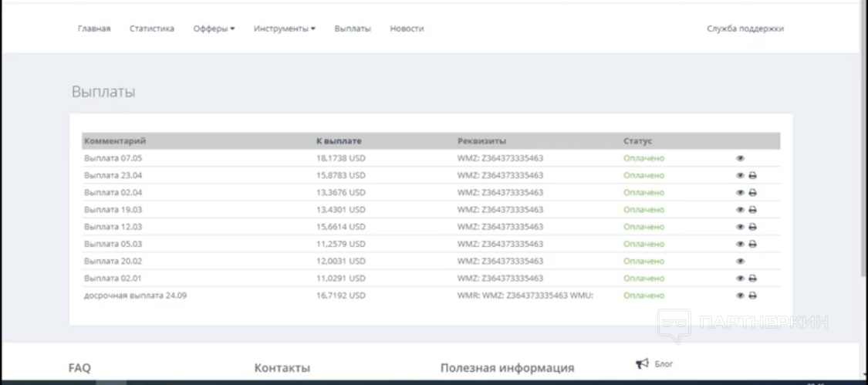This screenshot has height=385, width=868.
Task: Open the Блог link
Action: pyautogui.click(x=664, y=364)
